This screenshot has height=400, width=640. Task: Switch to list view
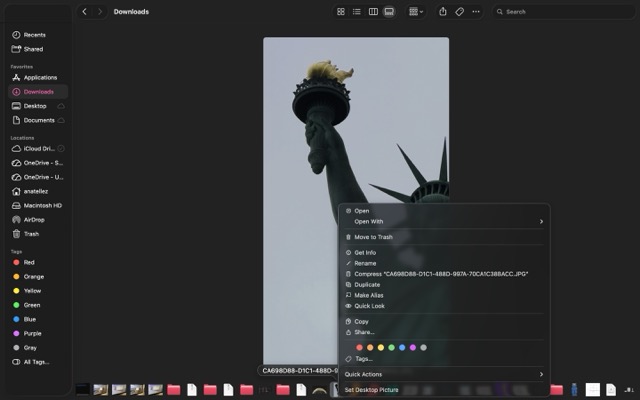click(x=357, y=11)
